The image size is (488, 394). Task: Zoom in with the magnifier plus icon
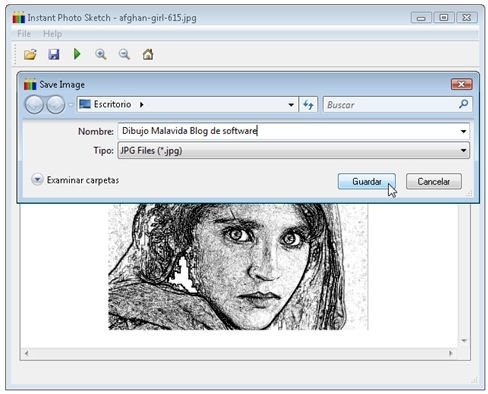101,54
